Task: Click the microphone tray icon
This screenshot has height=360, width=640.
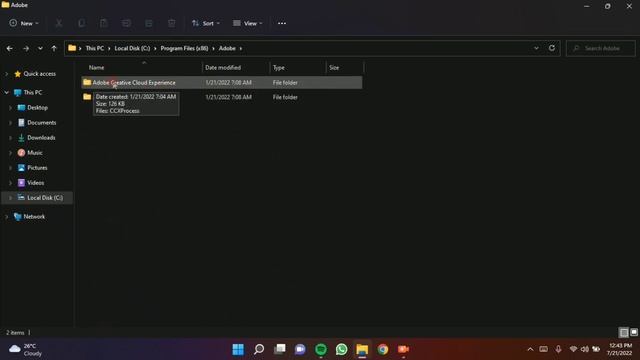Action: (558, 349)
